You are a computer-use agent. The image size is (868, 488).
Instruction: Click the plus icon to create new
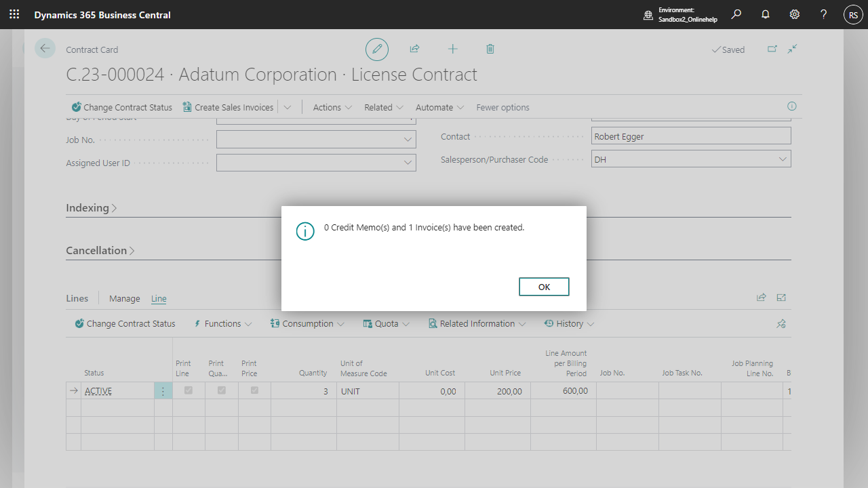[452, 49]
